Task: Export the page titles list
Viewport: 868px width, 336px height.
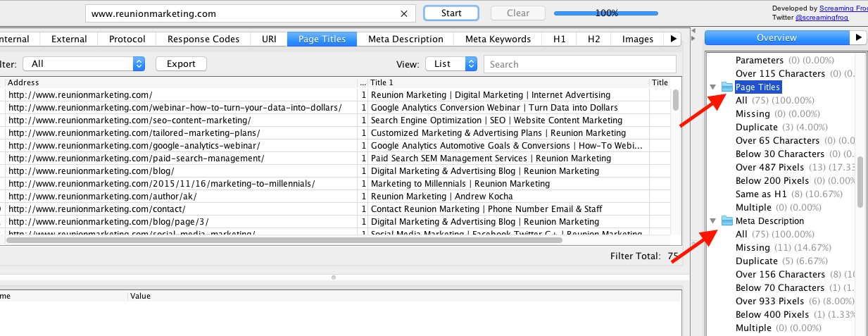Action: 181,64
